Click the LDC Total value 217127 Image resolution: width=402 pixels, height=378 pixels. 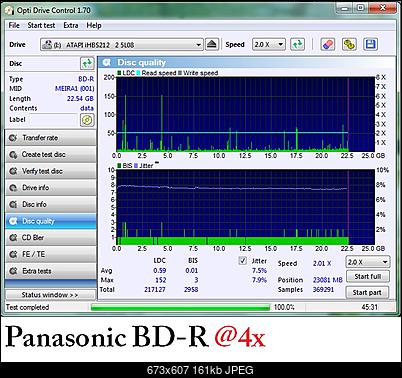[x=155, y=289]
